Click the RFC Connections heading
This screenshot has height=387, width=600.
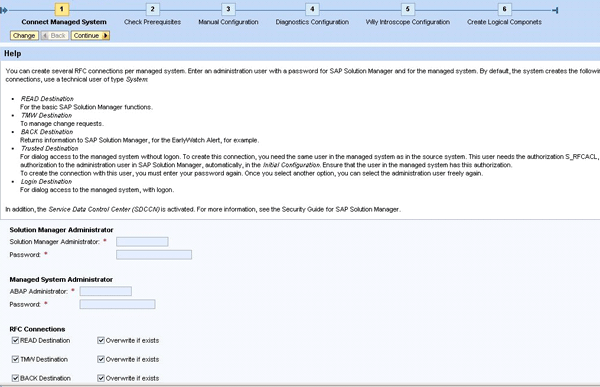37,329
